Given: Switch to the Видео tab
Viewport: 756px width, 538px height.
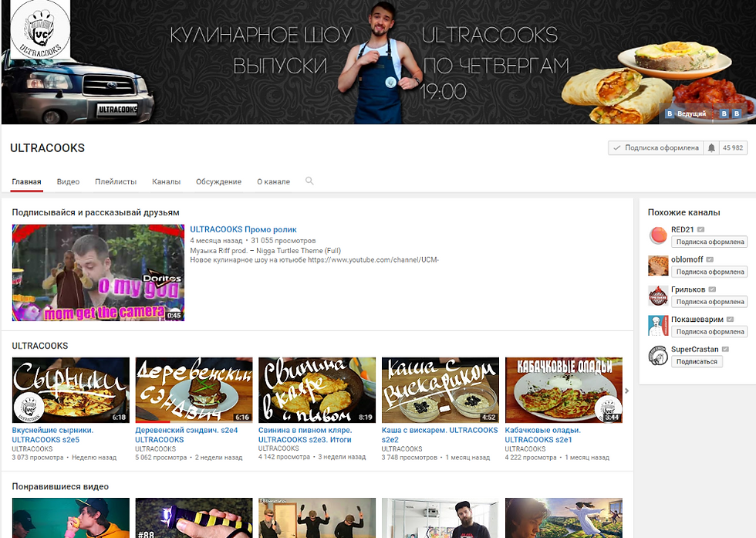Looking at the screenshot, I should tap(68, 182).
